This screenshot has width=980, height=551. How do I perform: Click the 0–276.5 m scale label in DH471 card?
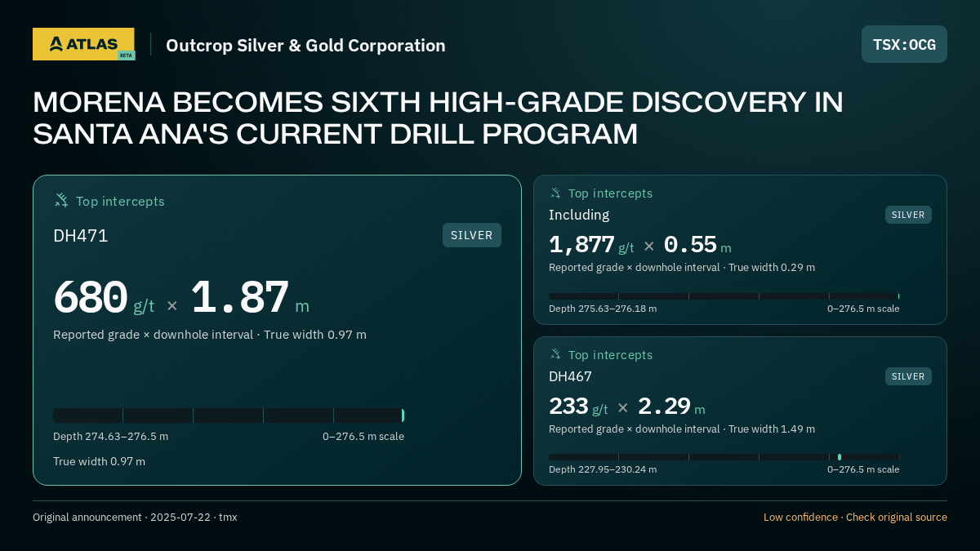[363, 436]
